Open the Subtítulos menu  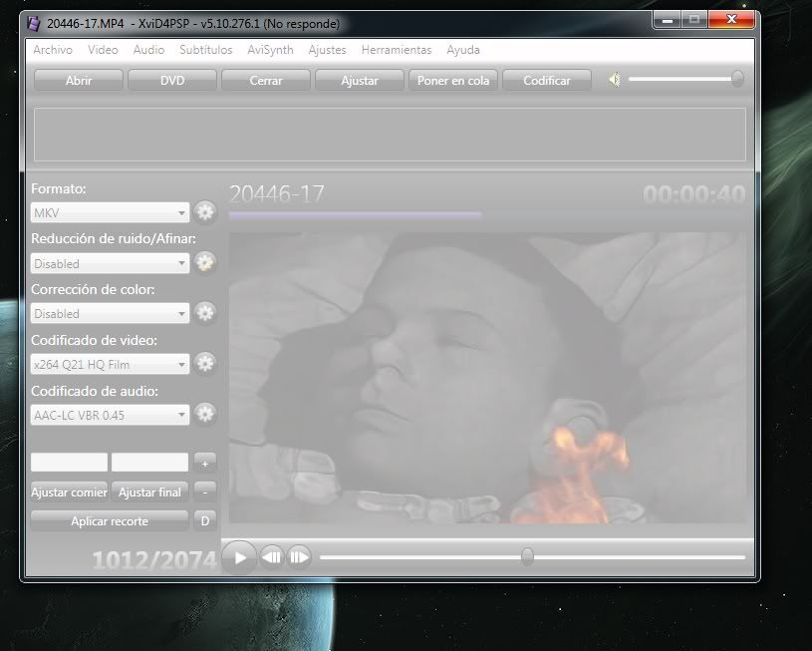205,50
